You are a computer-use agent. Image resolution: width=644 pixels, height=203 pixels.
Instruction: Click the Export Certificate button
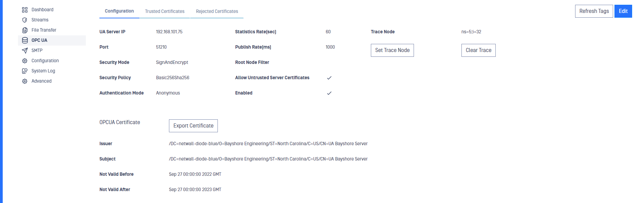(x=193, y=126)
